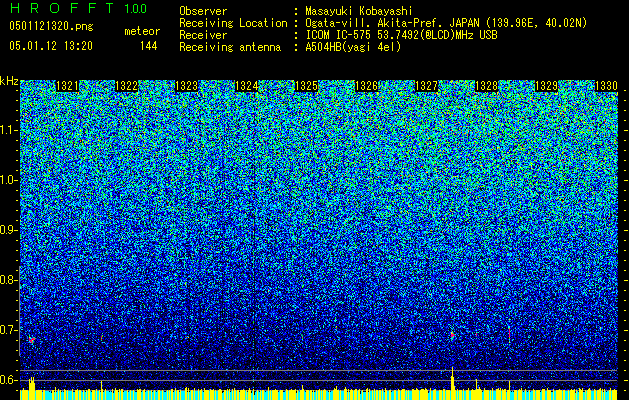Select the observer name Masayuki Kobayashi
The height and width of the screenshot is (400, 629).
(359, 11)
